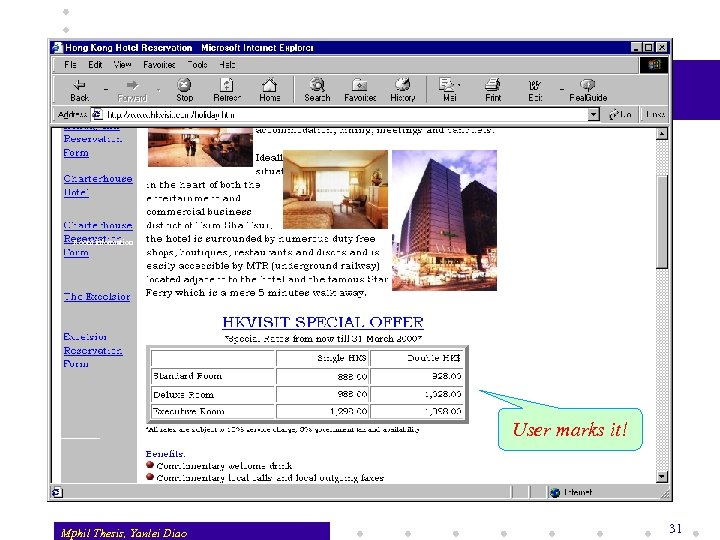720x540 pixels.
Task: Print the current page
Action: pyautogui.click(x=493, y=90)
